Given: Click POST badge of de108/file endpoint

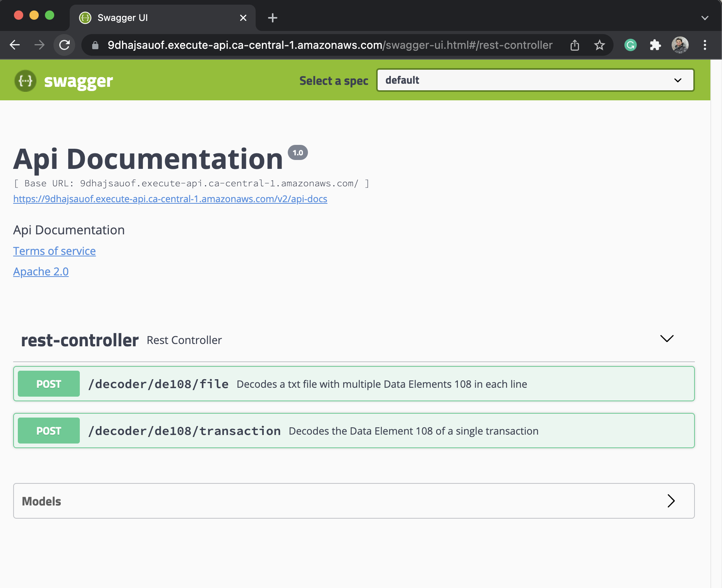Looking at the screenshot, I should point(49,384).
